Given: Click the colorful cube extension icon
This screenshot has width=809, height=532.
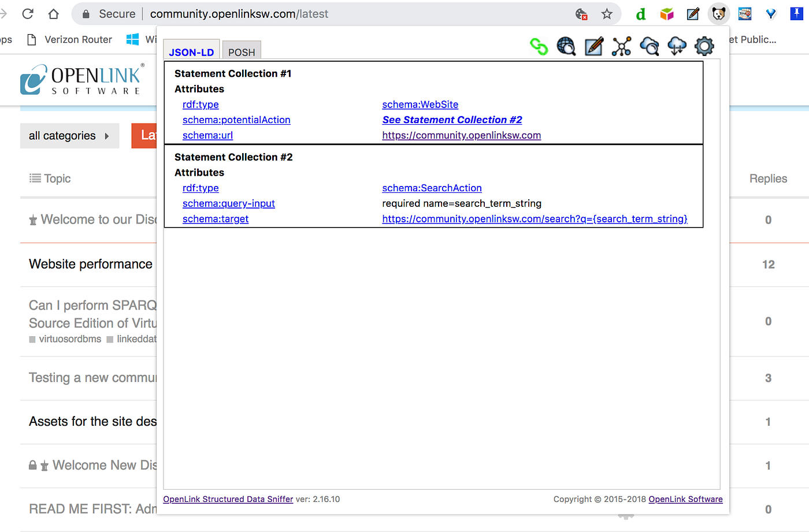Looking at the screenshot, I should pos(667,14).
